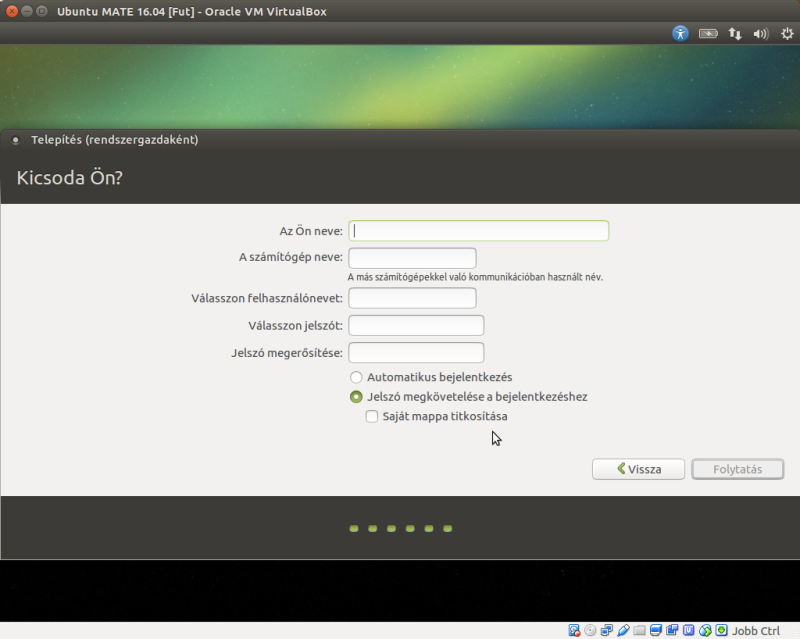
Task: Click VirtualBox network adapters status icon
Action: 607,630
